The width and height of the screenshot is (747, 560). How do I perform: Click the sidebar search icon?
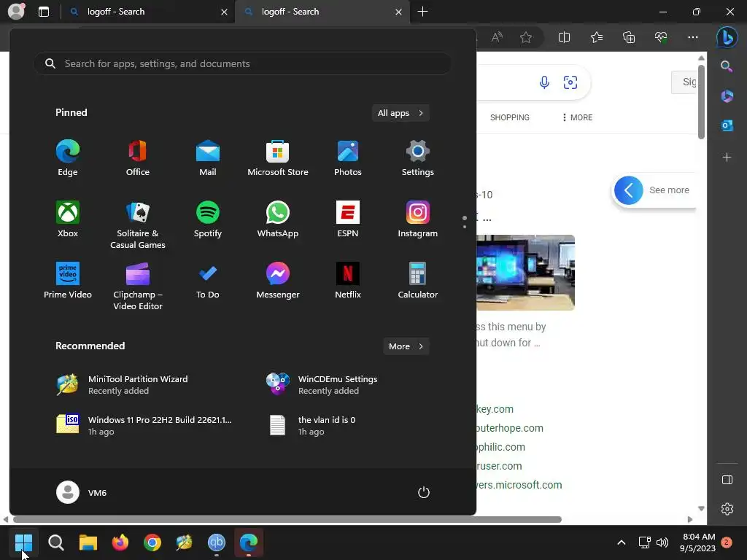(727, 66)
